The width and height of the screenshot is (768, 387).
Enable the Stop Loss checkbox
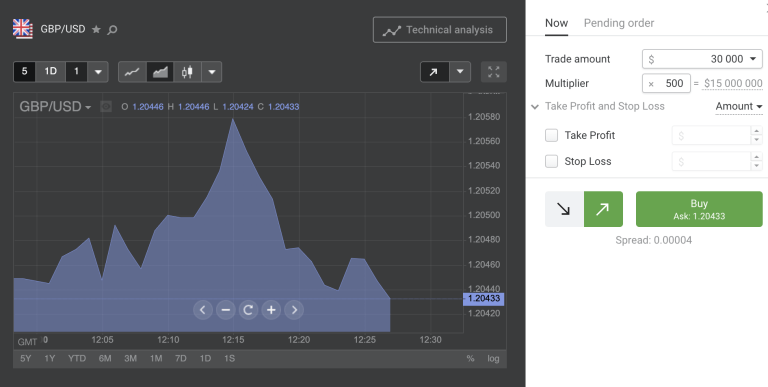(x=552, y=161)
